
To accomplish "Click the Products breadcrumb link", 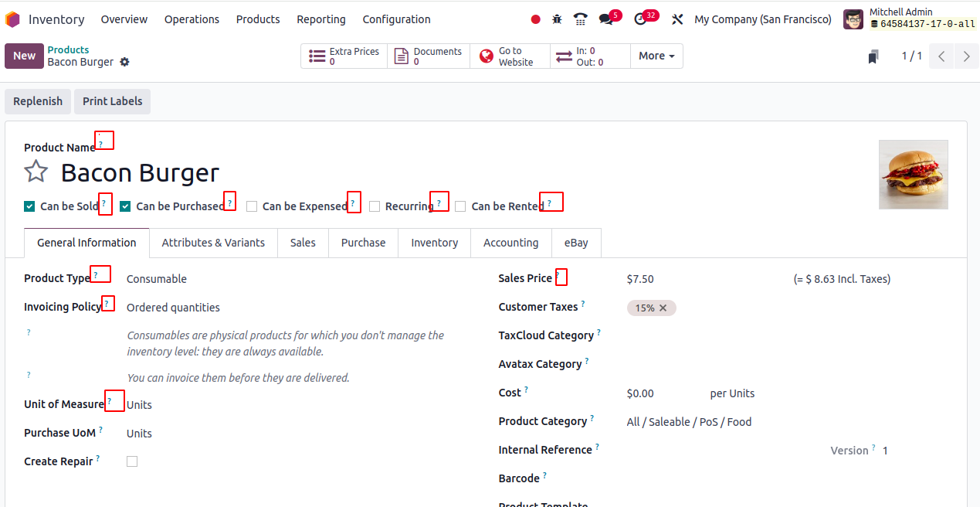I will click(68, 49).
